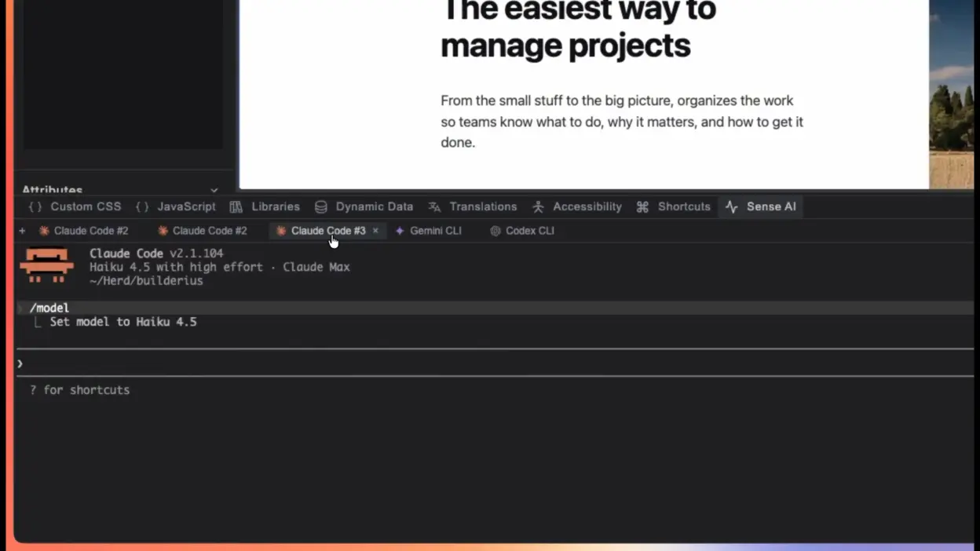Select the Shortcuts command icon
Image resolution: width=980 pixels, height=551 pixels.
pyautogui.click(x=642, y=206)
